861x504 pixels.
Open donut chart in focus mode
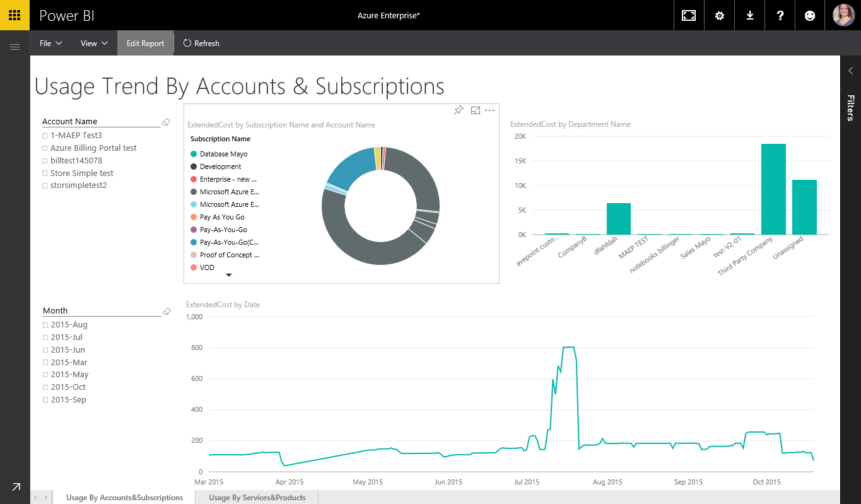[x=476, y=110]
